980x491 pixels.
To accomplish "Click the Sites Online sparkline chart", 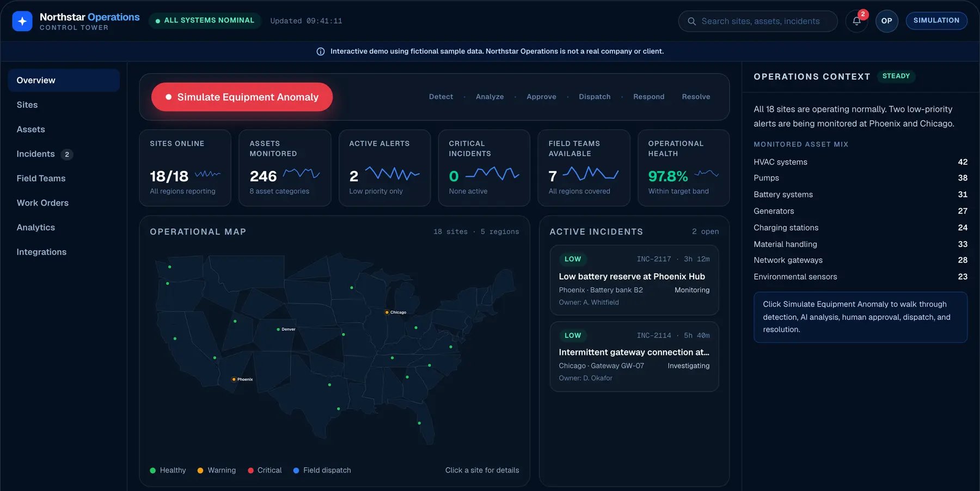I will [x=207, y=174].
